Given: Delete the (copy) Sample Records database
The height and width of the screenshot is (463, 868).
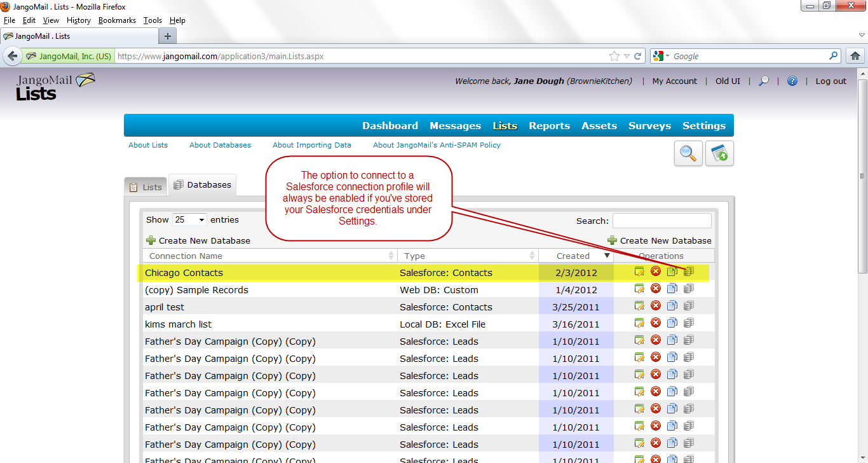Looking at the screenshot, I should [x=656, y=289].
